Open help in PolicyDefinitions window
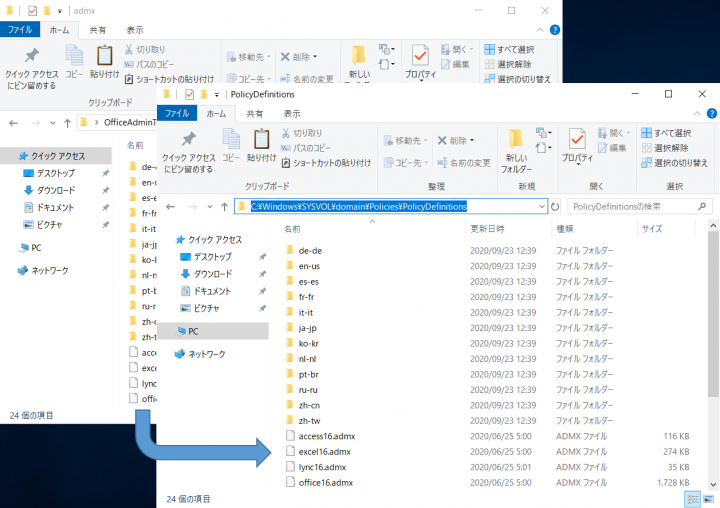Viewport: 720px width, 508px height. (711, 113)
